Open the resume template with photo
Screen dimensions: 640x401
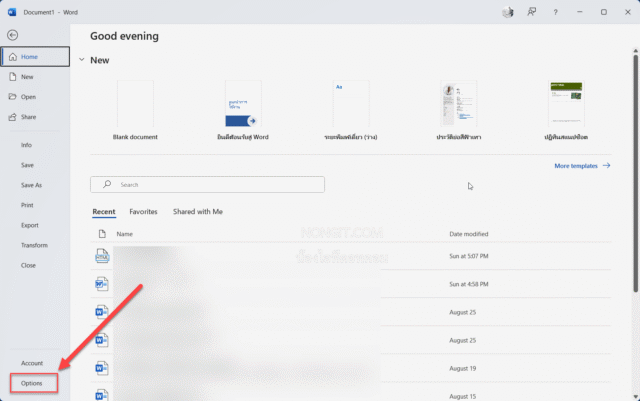(458, 104)
